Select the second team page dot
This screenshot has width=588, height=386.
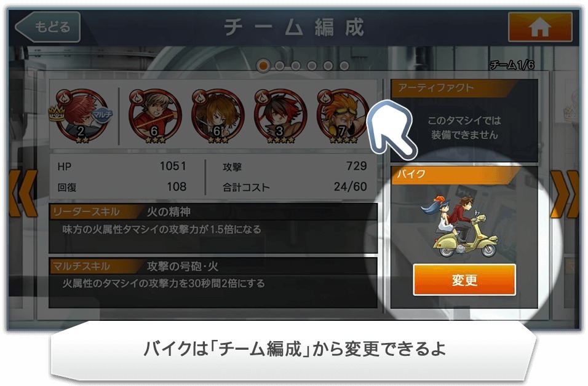(x=279, y=66)
